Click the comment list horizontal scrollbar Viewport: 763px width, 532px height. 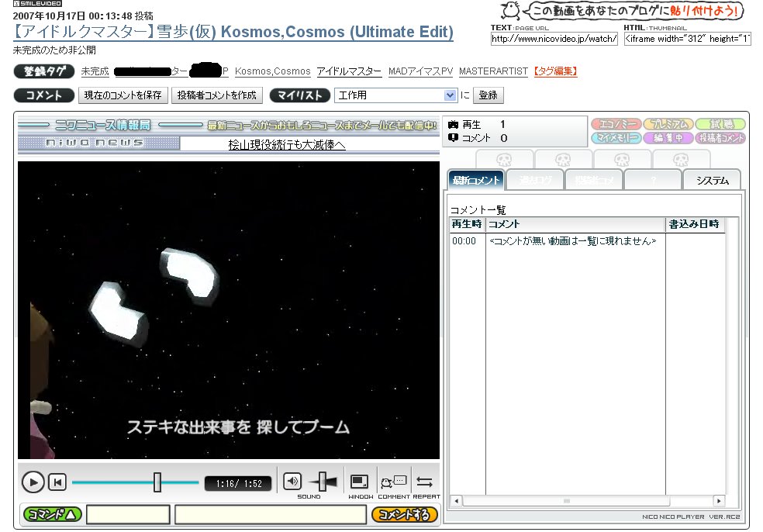[x=566, y=500]
